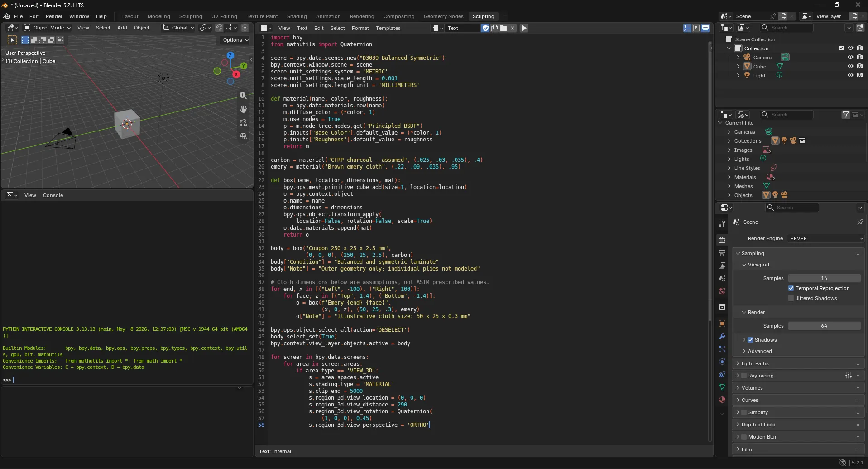
Task: Open the Tool properties tab
Action: click(x=722, y=224)
